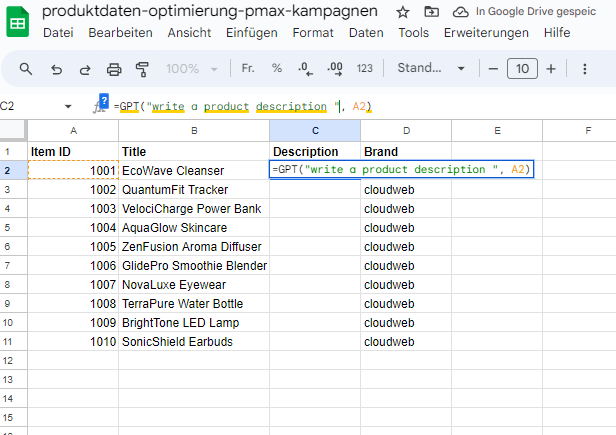Decrease font size with minus button
Image resolution: width=616 pixels, height=435 pixels.
click(491, 69)
